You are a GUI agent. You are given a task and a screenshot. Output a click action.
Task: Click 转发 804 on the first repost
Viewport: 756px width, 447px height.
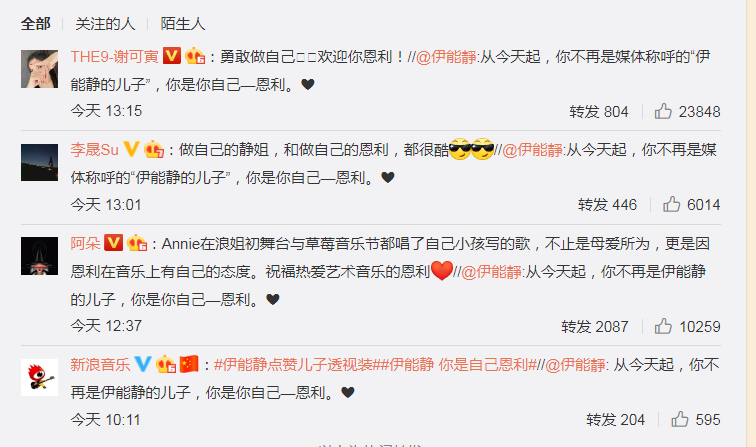[599, 111]
